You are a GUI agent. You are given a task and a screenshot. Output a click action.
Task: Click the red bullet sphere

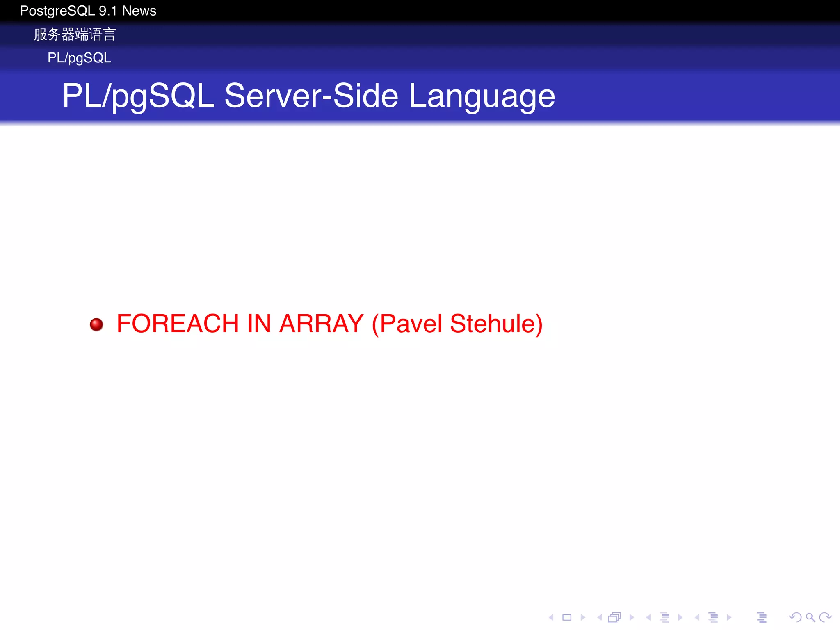tap(96, 324)
